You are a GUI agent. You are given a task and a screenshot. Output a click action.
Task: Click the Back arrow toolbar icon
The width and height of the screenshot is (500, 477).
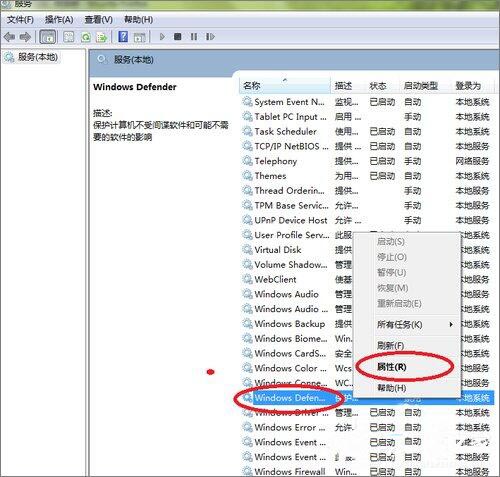pyautogui.click(x=9, y=37)
